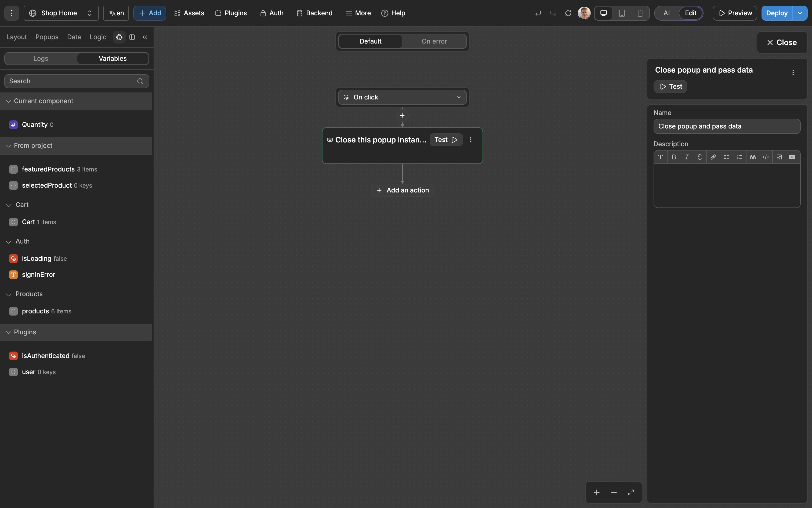This screenshot has width=812, height=508.
Task: Show the Logs view
Action: coord(41,59)
